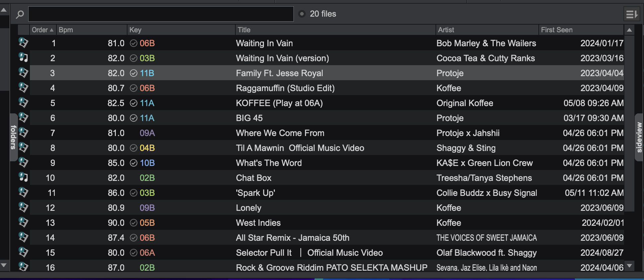
Task: Click the file icon beside 'Spark Up'
Action: coord(23,192)
